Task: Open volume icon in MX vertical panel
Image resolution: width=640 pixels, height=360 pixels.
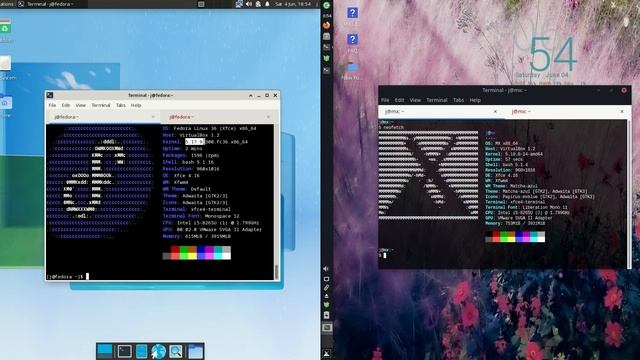Action: pyautogui.click(x=326, y=269)
